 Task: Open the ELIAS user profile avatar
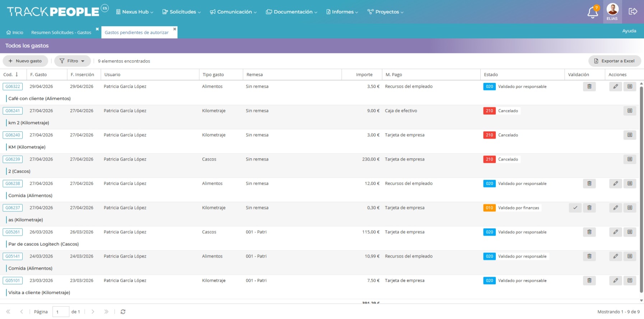pyautogui.click(x=612, y=11)
